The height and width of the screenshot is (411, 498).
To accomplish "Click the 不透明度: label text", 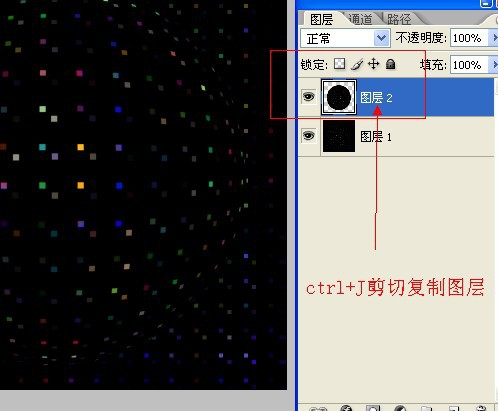I will coord(421,38).
